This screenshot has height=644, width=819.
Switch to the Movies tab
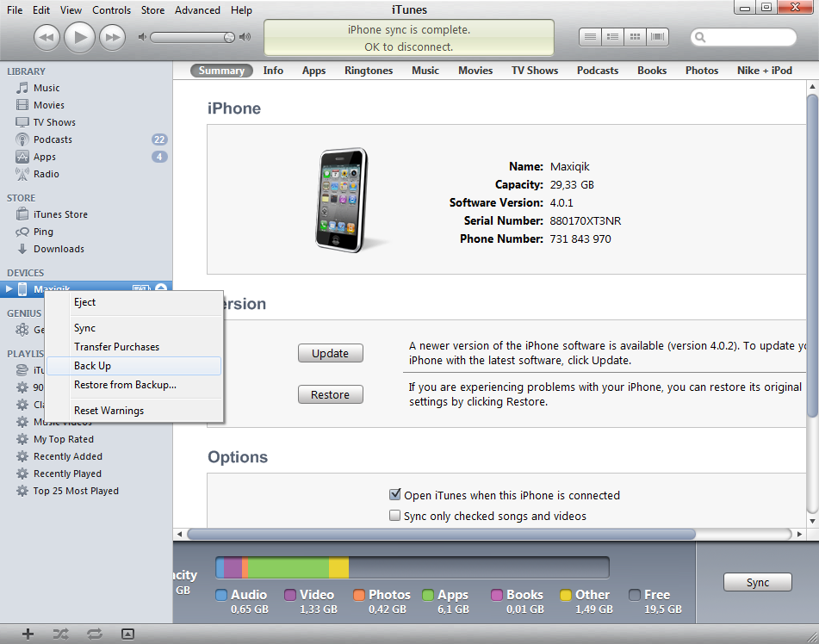coord(475,71)
